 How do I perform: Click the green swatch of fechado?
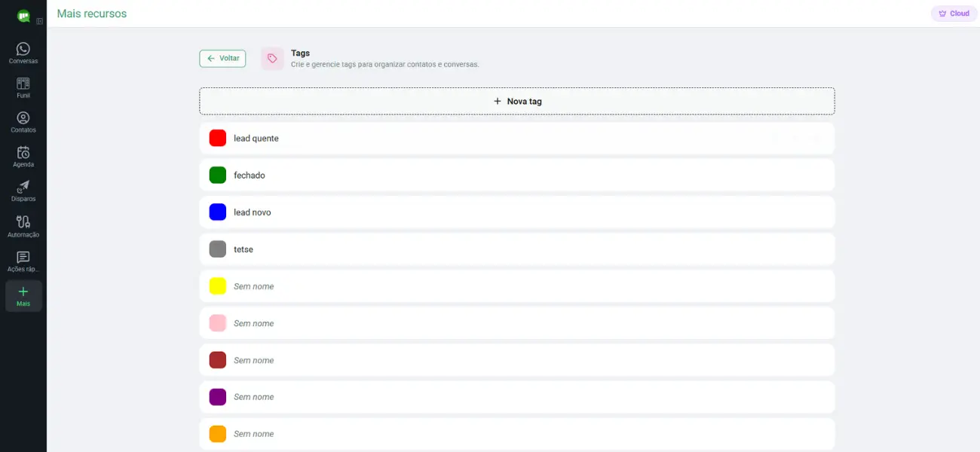[218, 176]
